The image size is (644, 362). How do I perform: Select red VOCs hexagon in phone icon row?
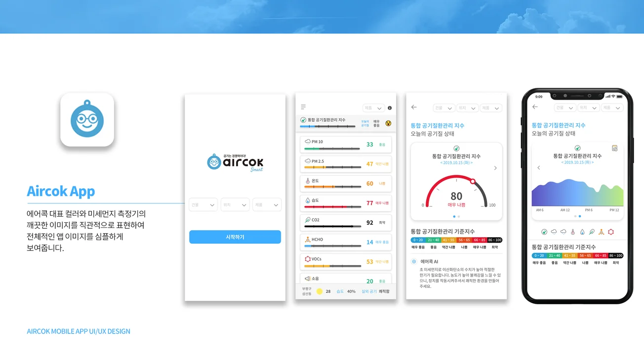(611, 232)
